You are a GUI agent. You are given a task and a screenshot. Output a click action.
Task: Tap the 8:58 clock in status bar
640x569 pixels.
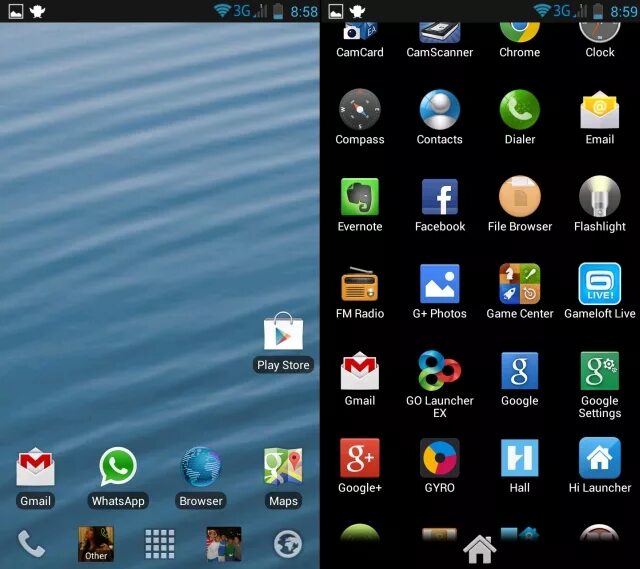pos(304,11)
